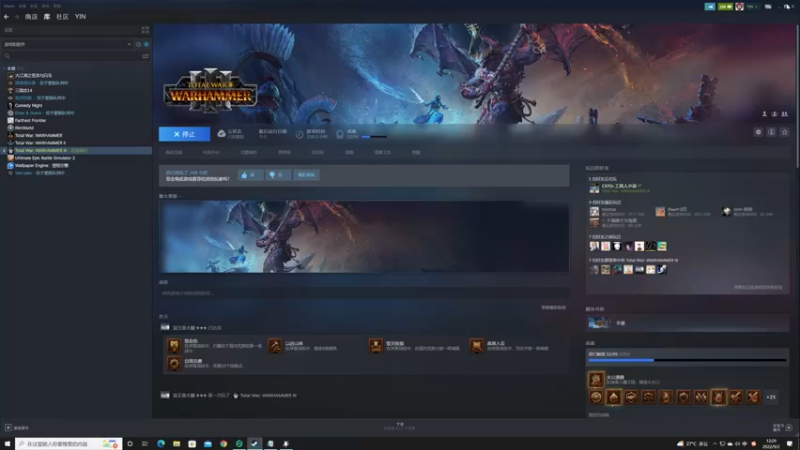Open the 商店 store section

(x=31, y=17)
